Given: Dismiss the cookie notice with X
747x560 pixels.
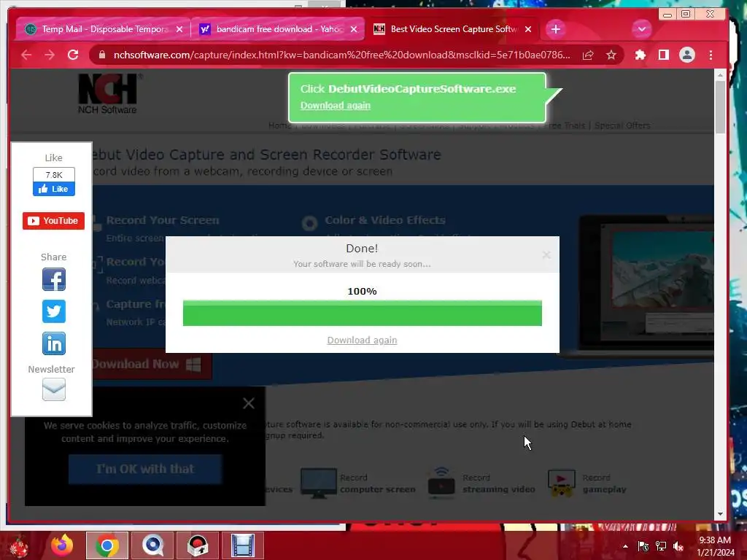Looking at the screenshot, I should click(248, 403).
